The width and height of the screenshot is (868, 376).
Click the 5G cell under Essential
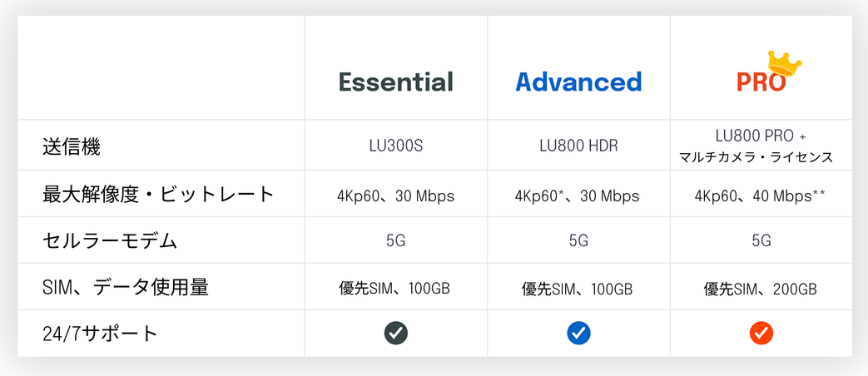(x=396, y=240)
